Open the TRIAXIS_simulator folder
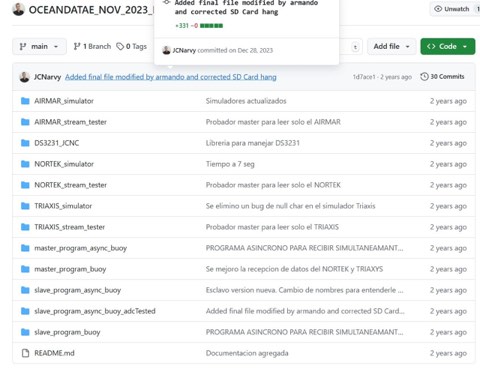Viewport: 480px width, 369px height. [63, 206]
